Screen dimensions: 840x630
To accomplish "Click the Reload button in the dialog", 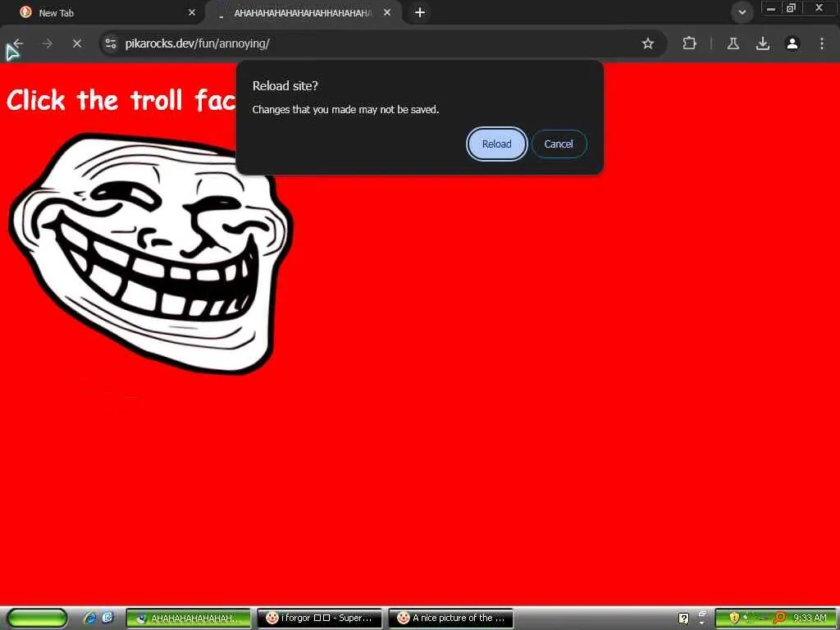I will pyautogui.click(x=496, y=144).
